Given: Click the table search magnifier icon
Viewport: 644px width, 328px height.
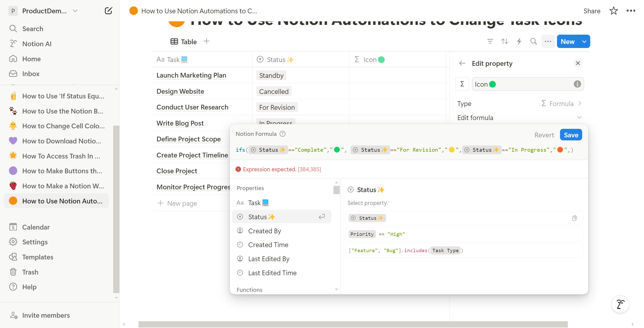Looking at the screenshot, I should [533, 41].
